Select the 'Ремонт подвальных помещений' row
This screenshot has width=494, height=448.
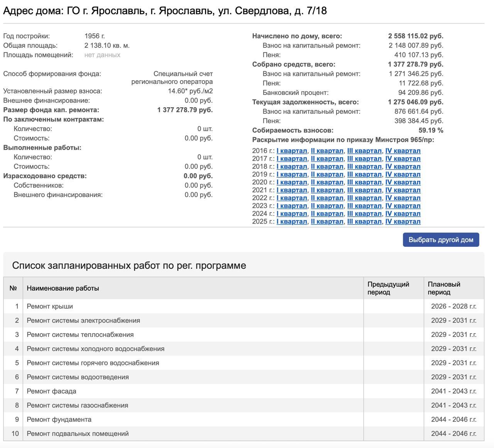pos(78,434)
